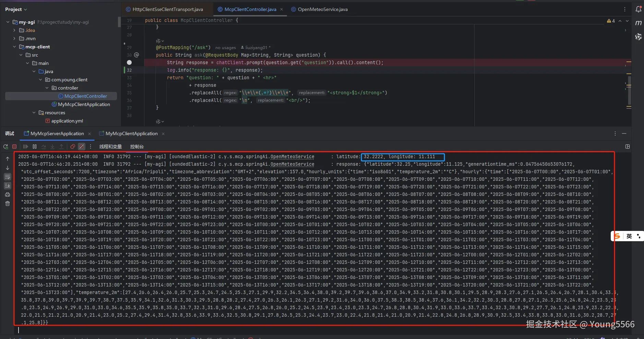644x339 pixels.
Task: Collapse the controller package
Action: point(47,88)
